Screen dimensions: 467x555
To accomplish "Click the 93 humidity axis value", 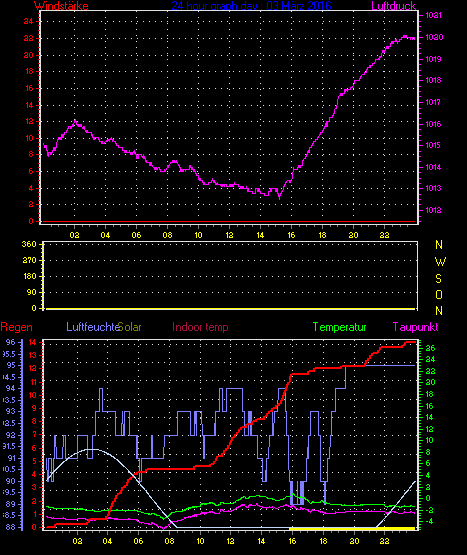I will click(11, 411).
